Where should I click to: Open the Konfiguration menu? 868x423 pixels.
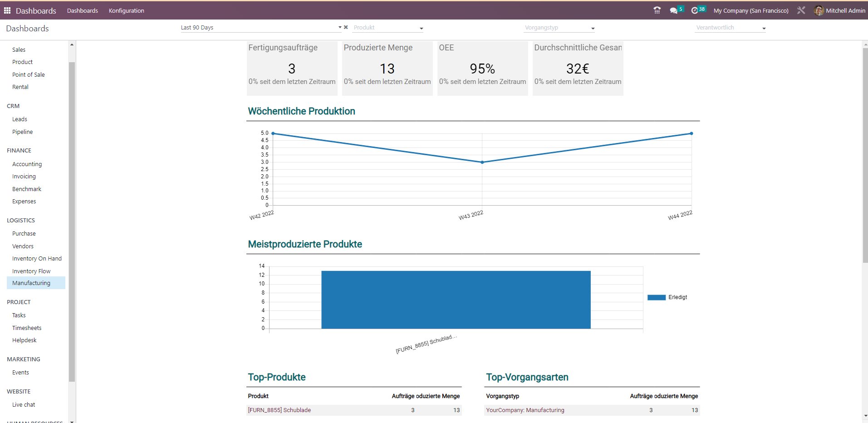point(126,10)
